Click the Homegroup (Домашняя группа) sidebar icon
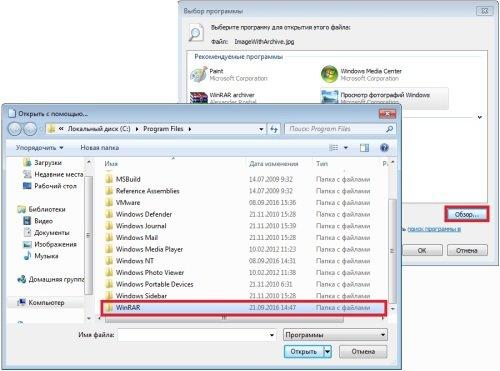The width and height of the screenshot is (500, 371). [x=21, y=279]
